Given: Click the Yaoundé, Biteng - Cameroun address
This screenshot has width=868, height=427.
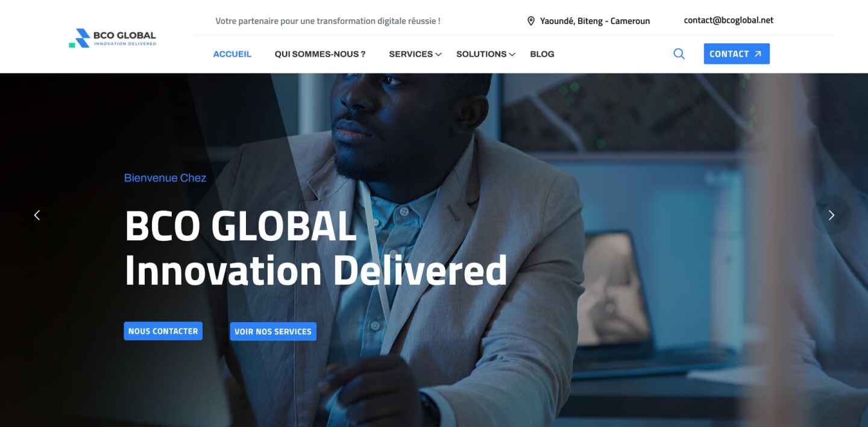Looking at the screenshot, I should [x=595, y=21].
